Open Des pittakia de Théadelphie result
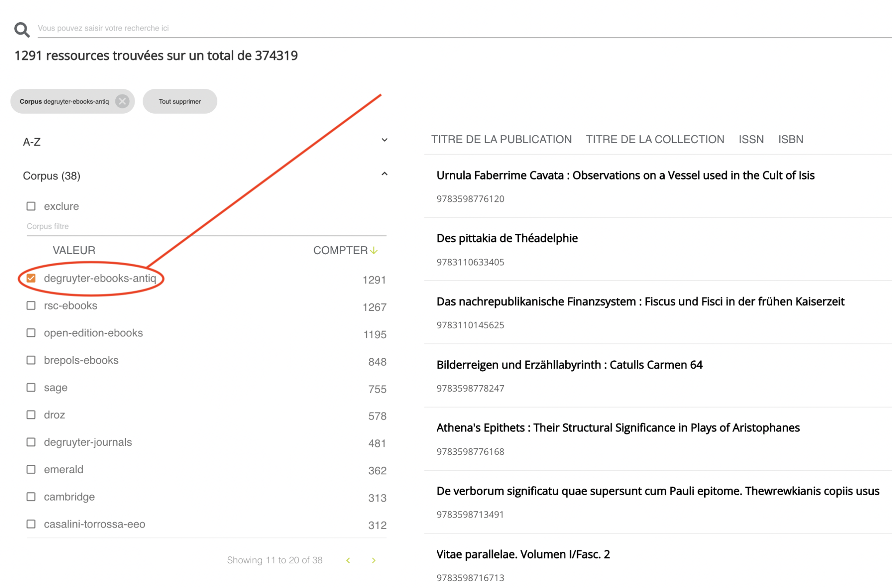Viewport: 892px width, 588px height. click(x=507, y=239)
